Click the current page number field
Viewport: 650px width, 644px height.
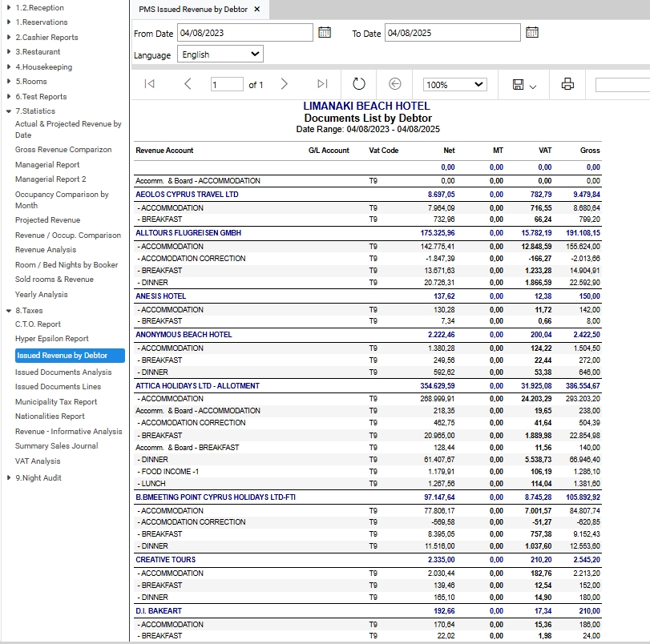point(227,85)
